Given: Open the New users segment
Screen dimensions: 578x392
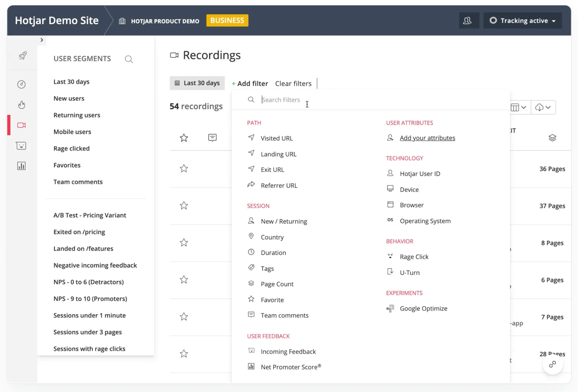Looking at the screenshot, I should (69, 98).
